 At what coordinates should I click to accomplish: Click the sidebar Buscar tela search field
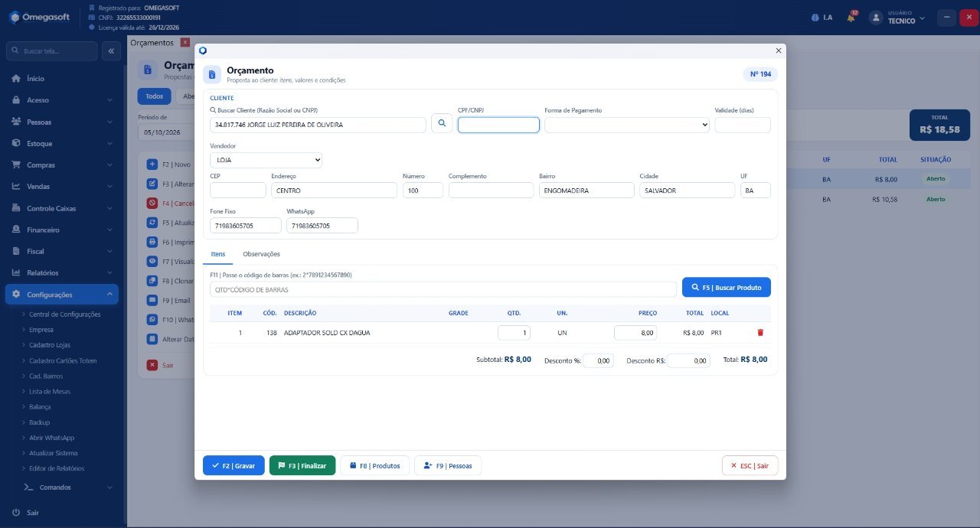pyautogui.click(x=52, y=51)
